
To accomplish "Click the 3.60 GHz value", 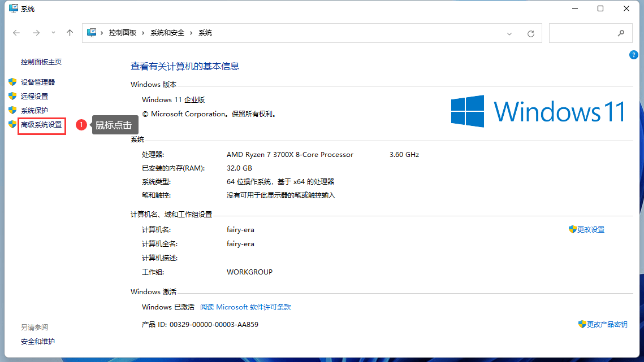I will (x=404, y=155).
